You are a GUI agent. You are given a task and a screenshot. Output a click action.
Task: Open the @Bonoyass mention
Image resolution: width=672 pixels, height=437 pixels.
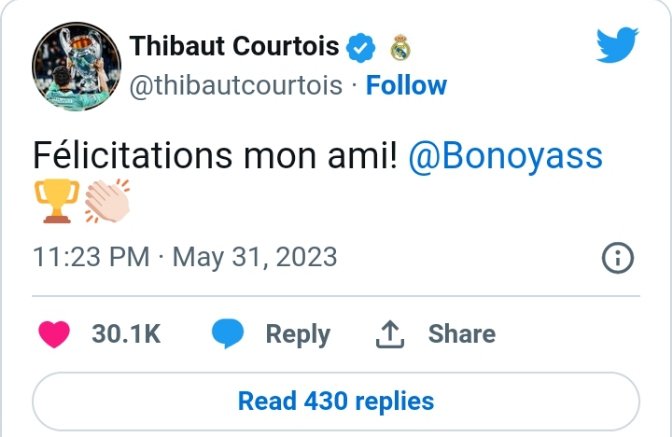[505, 156]
